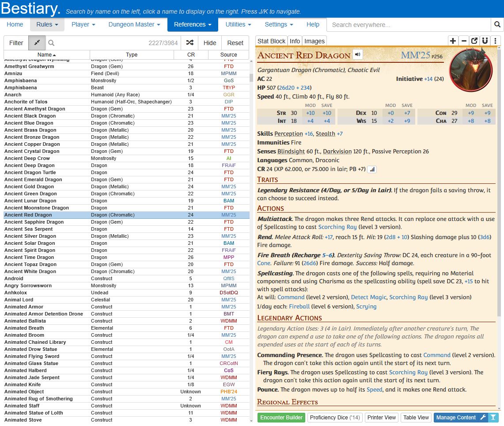Open the Rules dropdown menu
This screenshot has height=426, width=504.
[x=47, y=25]
